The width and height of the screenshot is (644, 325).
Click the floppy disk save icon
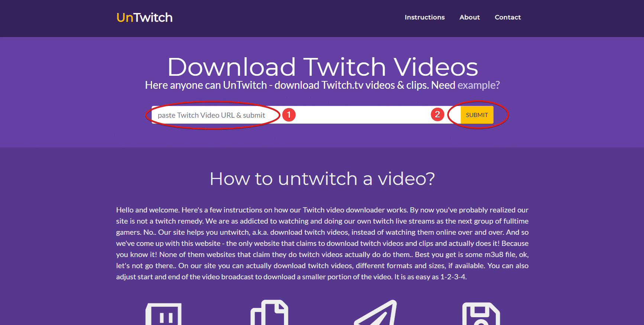tap(481, 314)
